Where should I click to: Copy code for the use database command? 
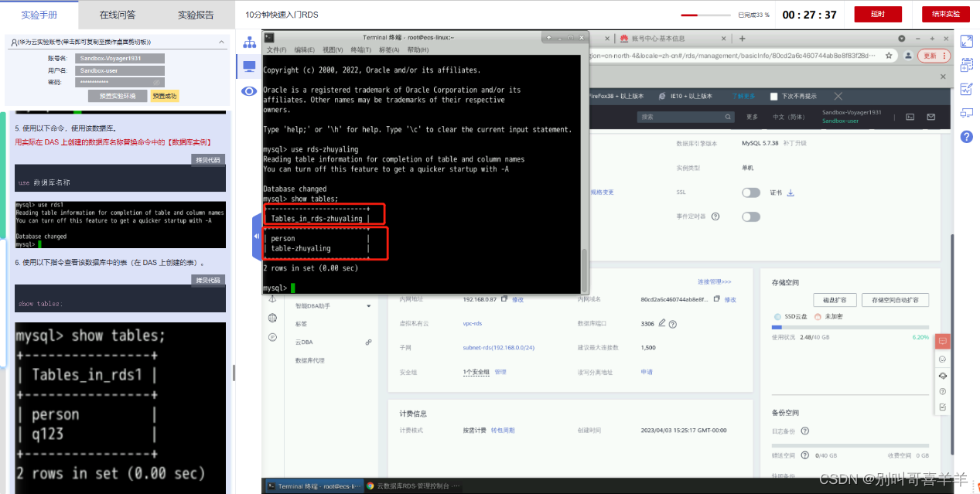[208, 160]
